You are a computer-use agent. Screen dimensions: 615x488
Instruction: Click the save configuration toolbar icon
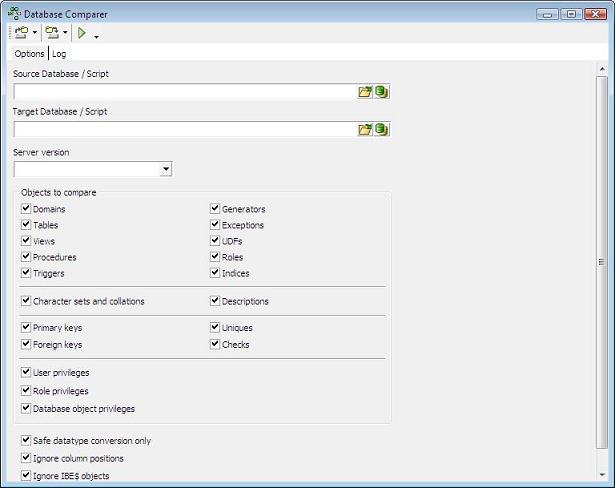(51, 33)
